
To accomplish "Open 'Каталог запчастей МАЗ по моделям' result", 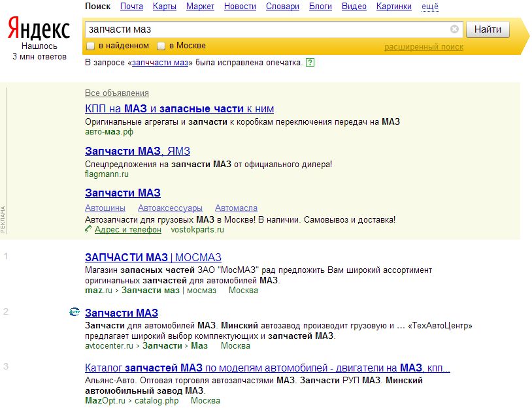I will coord(267,368).
